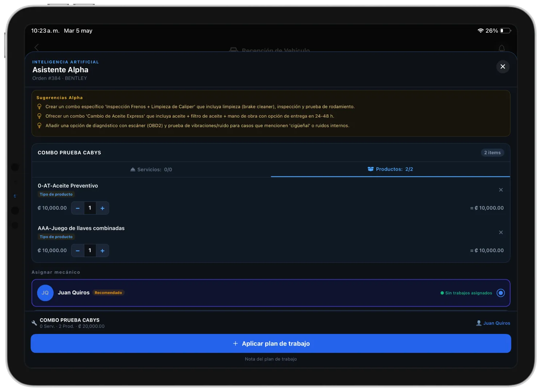The height and width of the screenshot is (392, 544).
Task: Tap the Sin trabajos asignados status
Action: click(466, 293)
